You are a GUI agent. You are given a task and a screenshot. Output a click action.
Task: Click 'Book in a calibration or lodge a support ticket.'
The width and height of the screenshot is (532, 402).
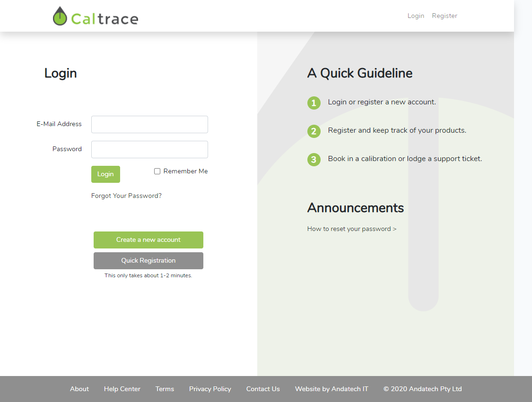click(405, 159)
